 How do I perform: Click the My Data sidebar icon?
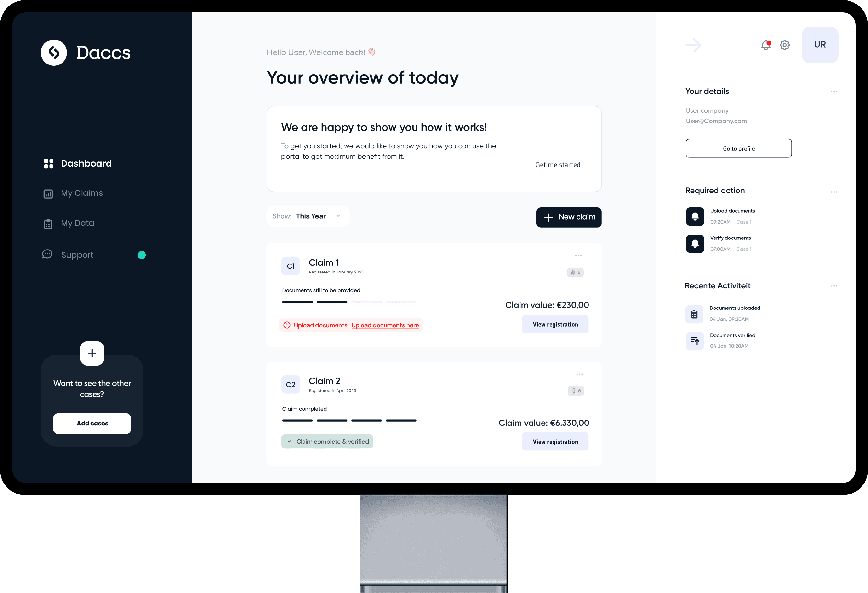click(x=48, y=223)
